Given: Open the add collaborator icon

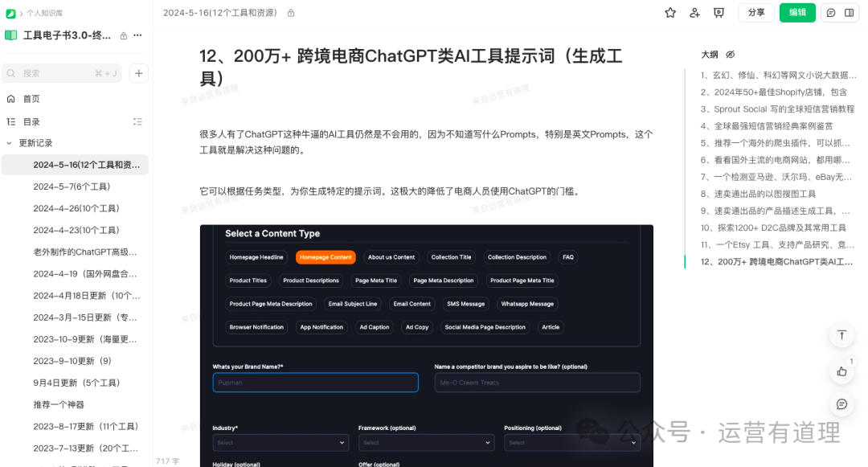Looking at the screenshot, I should click(694, 12).
